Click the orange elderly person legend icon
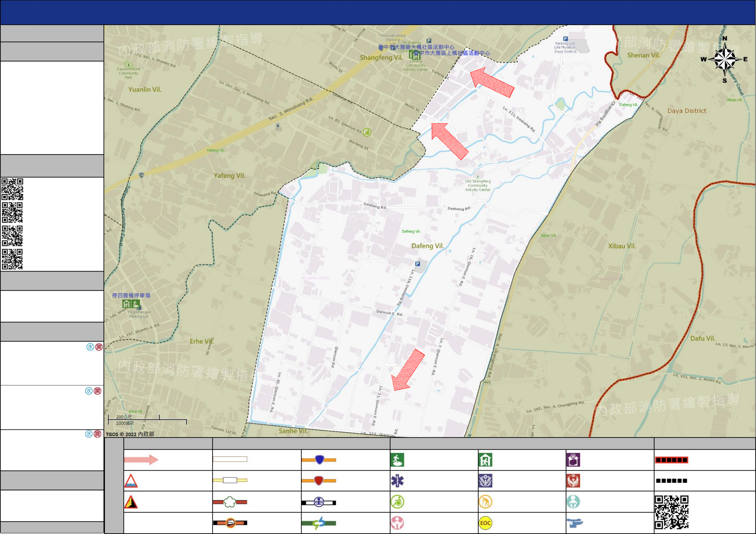Viewport: 756px width, 534px height. [x=485, y=502]
